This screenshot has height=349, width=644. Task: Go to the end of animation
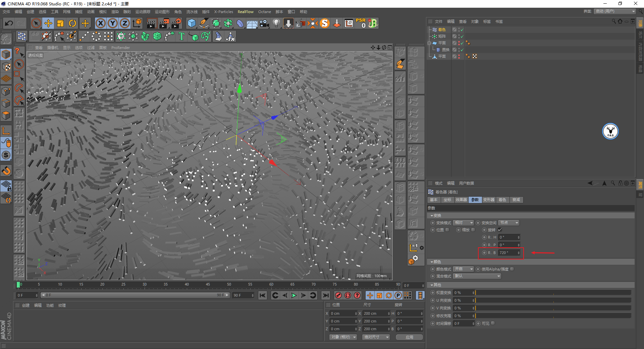click(x=325, y=295)
